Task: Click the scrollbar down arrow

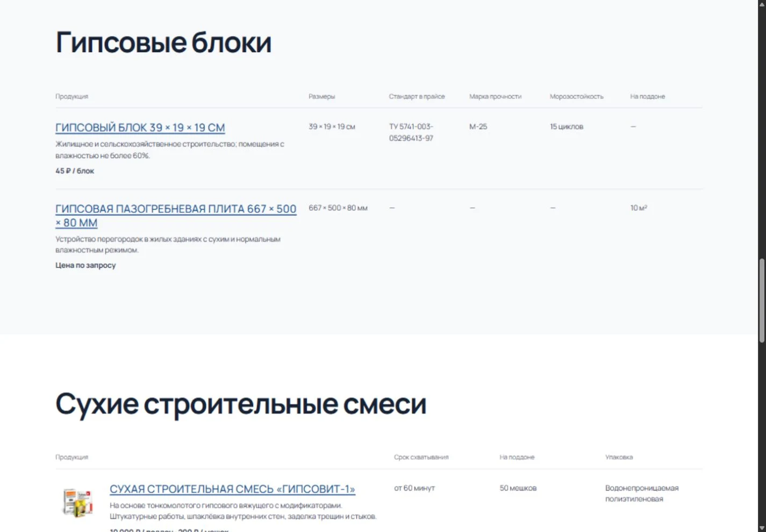Action: pos(762,528)
